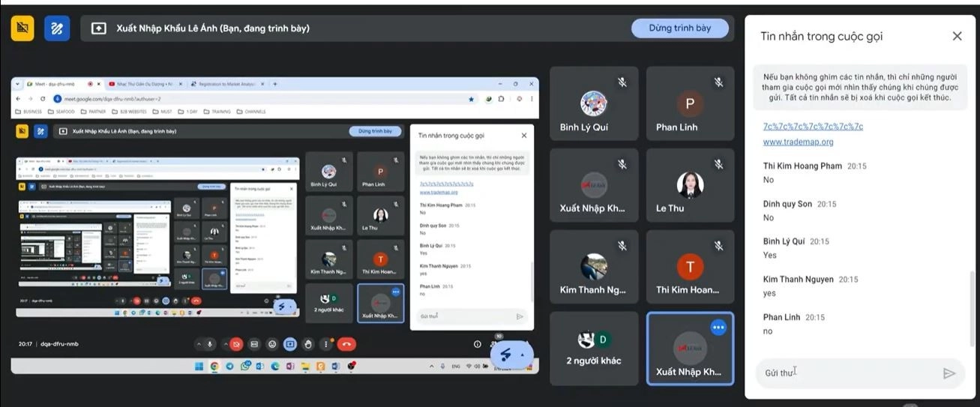The width and height of the screenshot is (980, 407).
Task: Expand the arrow on the floating blue annotation widget
Action: pyautogui.click(x=523, y=355)
